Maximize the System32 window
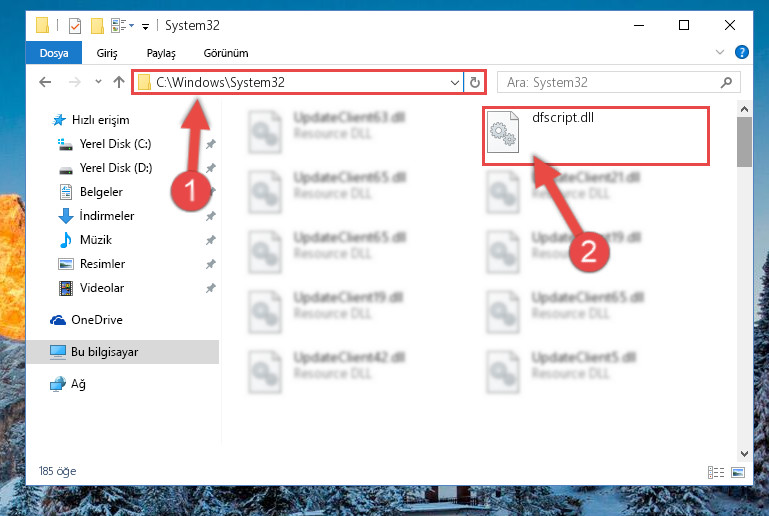Image resolution: width=769 pixels, height=516 pixels. [684, 25]
